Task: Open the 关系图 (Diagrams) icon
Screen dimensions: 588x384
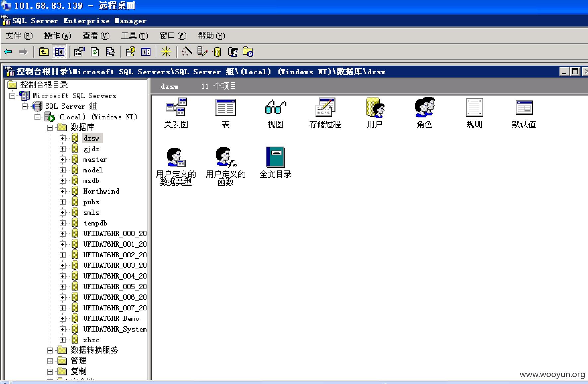Action: [176, 107]
